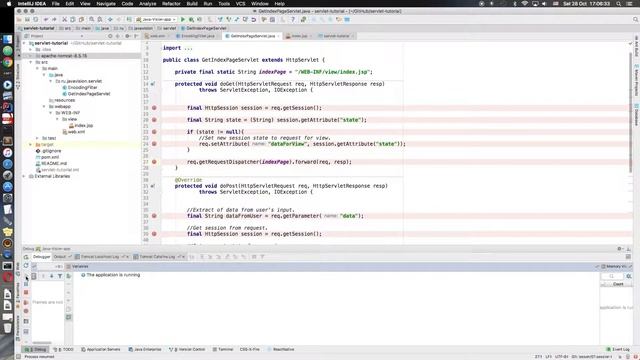640x360 pixels.
Task: Click the Spotlight search icon in menu bar
Action: pyautogui.click(x=619, y=4)
